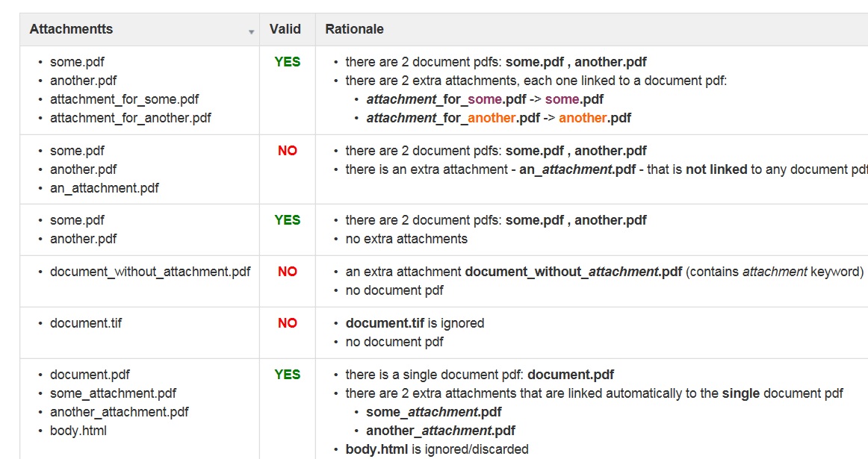
Task: Click another_attachment.pdf in attachments column
Action: tap(119, 412)
